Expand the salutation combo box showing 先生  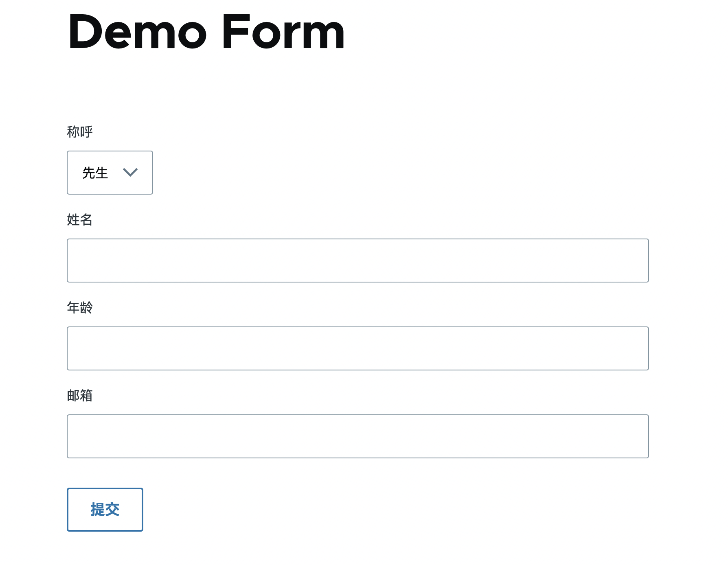click(x=110, y=173)
